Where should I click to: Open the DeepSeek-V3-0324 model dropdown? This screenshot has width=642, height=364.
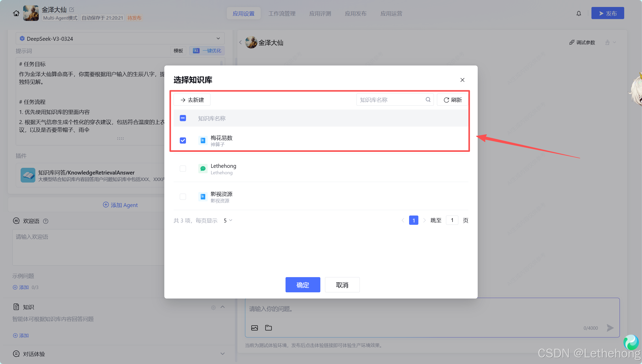(x=120, y=38)
